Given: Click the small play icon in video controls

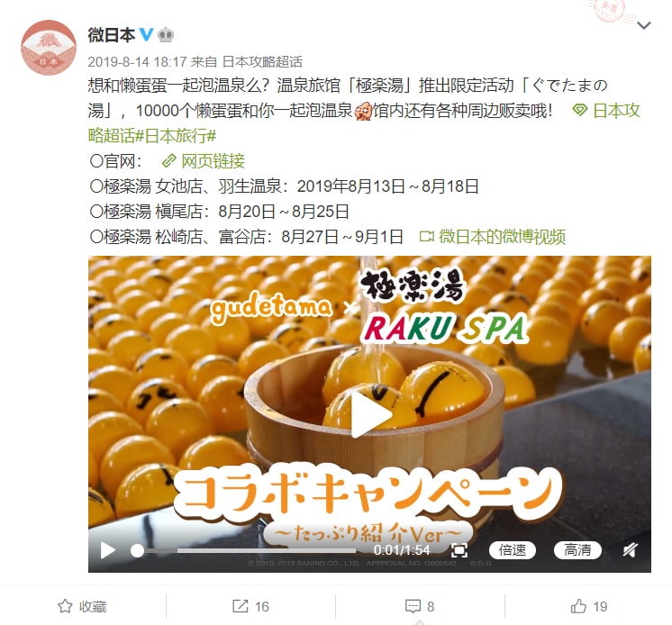Looking at the screenshot, I should 107,550.
